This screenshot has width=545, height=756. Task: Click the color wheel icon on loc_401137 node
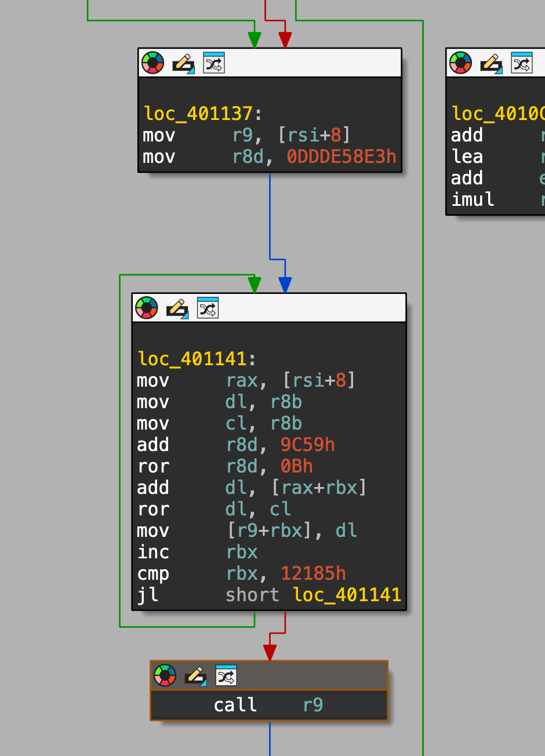pyautogui.click(x=152, y=63)
